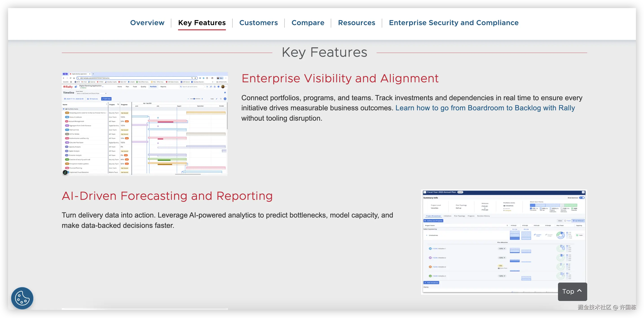The height and width of the screenshot is (318, 644).
Task: Click the globe icon in timeline toolbar
Action: 225,99
